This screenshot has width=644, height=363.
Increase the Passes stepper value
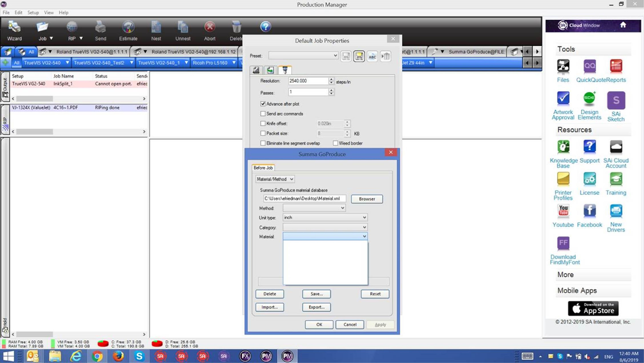331,90
